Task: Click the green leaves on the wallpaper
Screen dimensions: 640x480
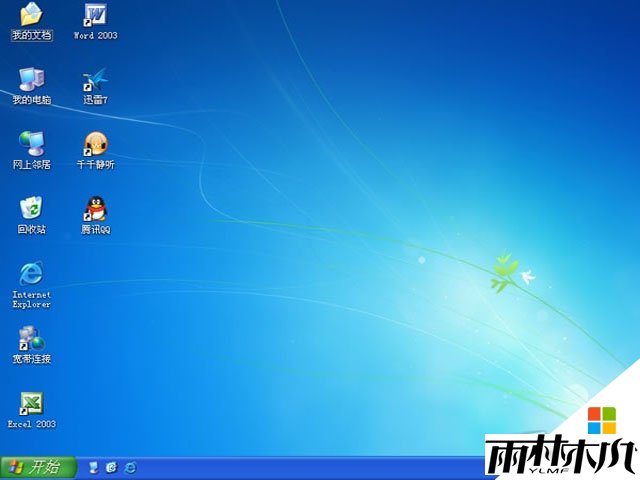Action: coord(503,272)
